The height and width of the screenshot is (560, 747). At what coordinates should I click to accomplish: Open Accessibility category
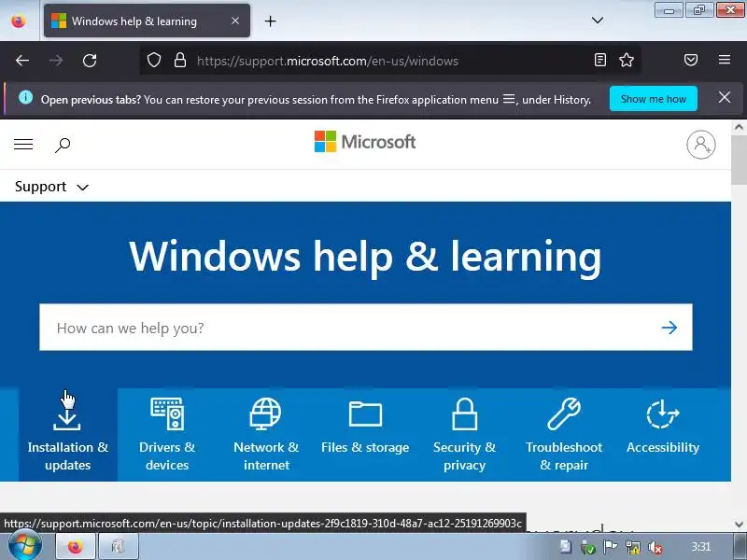[x=663, y=434]
